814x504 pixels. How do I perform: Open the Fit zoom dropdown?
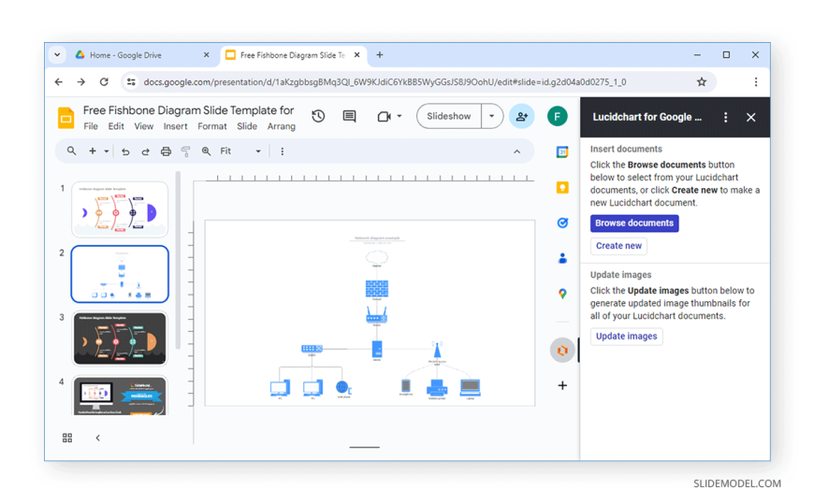pyautogui.click(x=240, y=151)
